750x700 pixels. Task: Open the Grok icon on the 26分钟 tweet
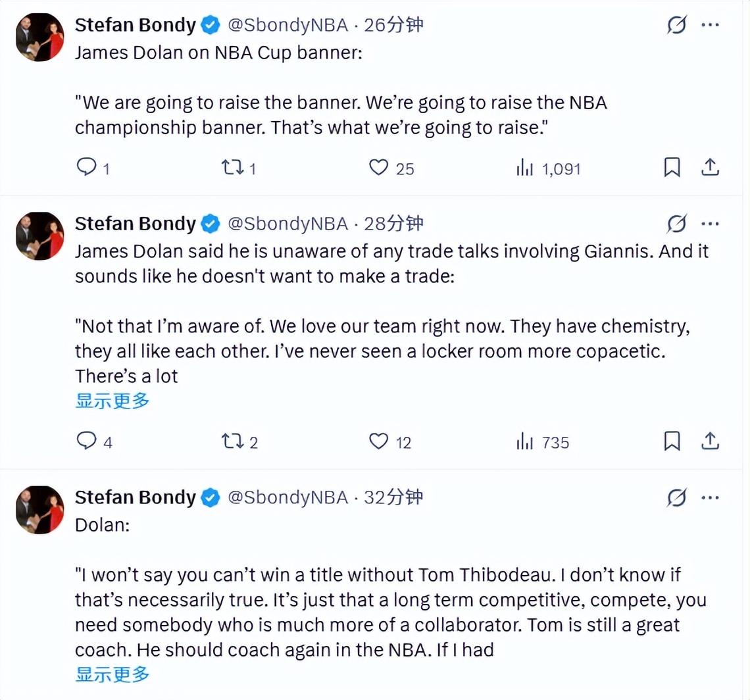coord(677,26)
